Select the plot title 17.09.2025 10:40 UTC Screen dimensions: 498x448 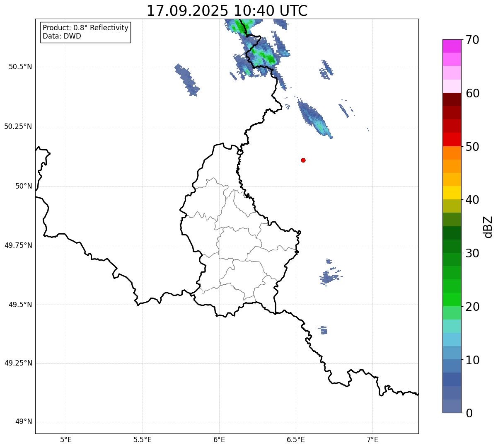pyautogui.click(x=227, y=11)
